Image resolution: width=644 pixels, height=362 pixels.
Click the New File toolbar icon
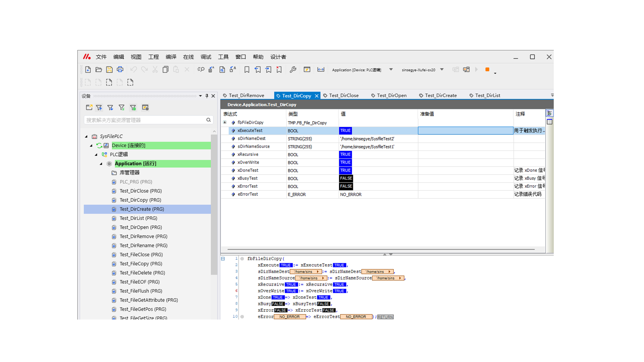point(88,69)
